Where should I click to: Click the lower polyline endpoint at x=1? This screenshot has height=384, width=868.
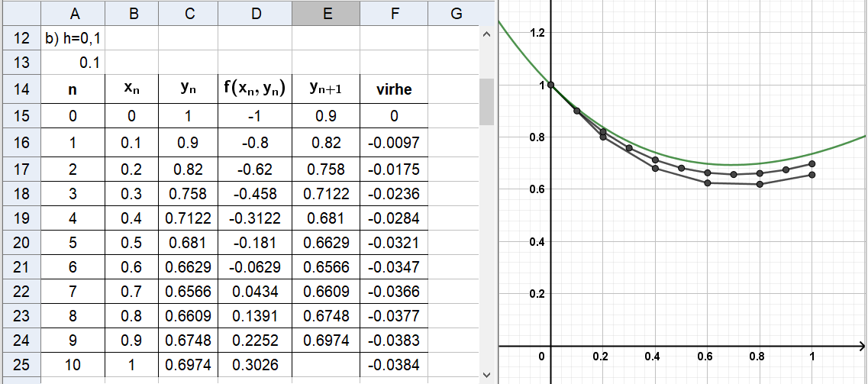pyautogui.click(x=812, y=175)
